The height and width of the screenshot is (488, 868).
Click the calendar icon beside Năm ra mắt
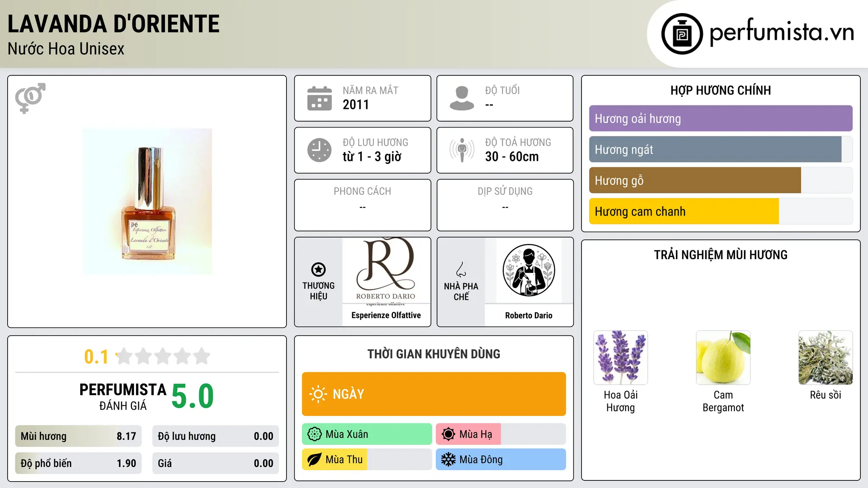[x=320, y=98]
